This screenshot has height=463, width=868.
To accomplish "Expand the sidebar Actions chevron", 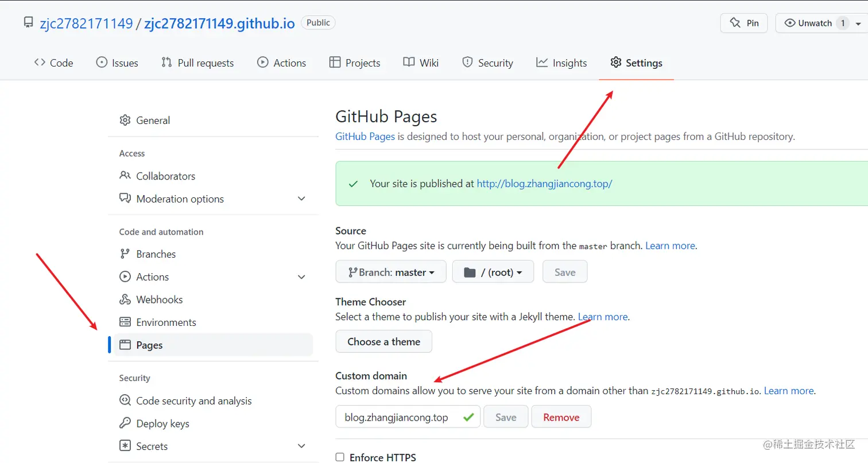I will pos(301,277).
